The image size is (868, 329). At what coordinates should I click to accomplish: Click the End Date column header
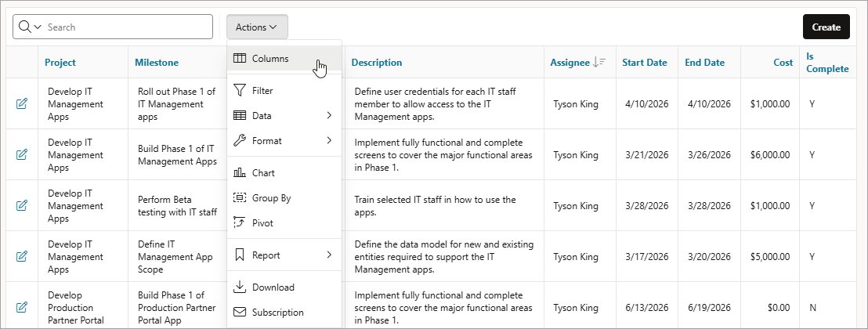point(705,63)
